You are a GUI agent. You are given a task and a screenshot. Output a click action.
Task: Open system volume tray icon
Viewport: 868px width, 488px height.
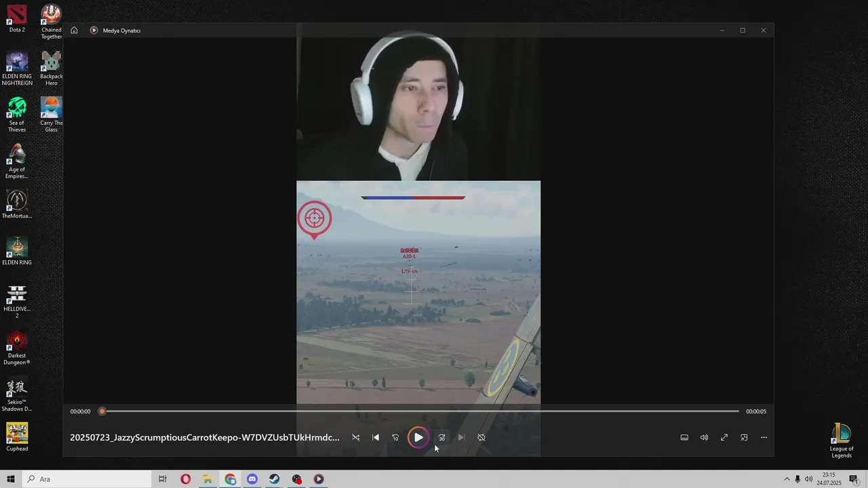coord(808,479)
